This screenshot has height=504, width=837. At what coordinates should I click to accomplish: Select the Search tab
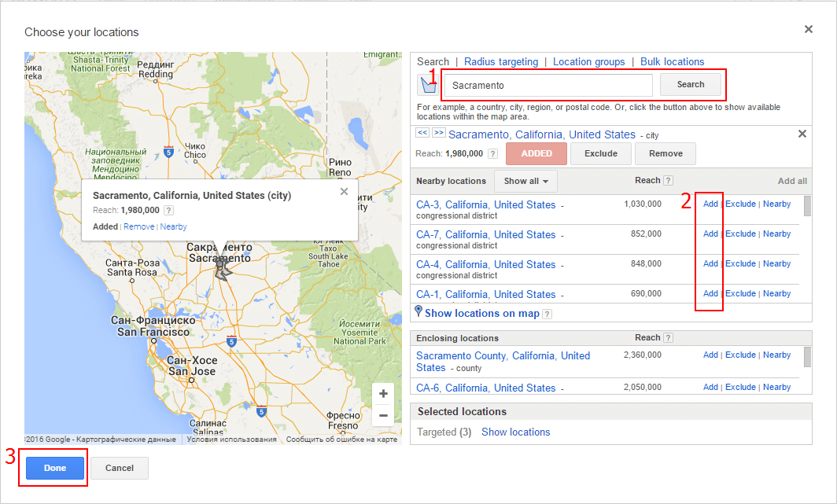(433, 62)
